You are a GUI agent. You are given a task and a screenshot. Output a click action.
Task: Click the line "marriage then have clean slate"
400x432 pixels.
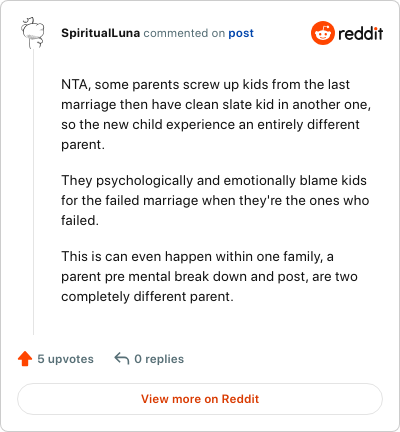(x=216, y=105)
